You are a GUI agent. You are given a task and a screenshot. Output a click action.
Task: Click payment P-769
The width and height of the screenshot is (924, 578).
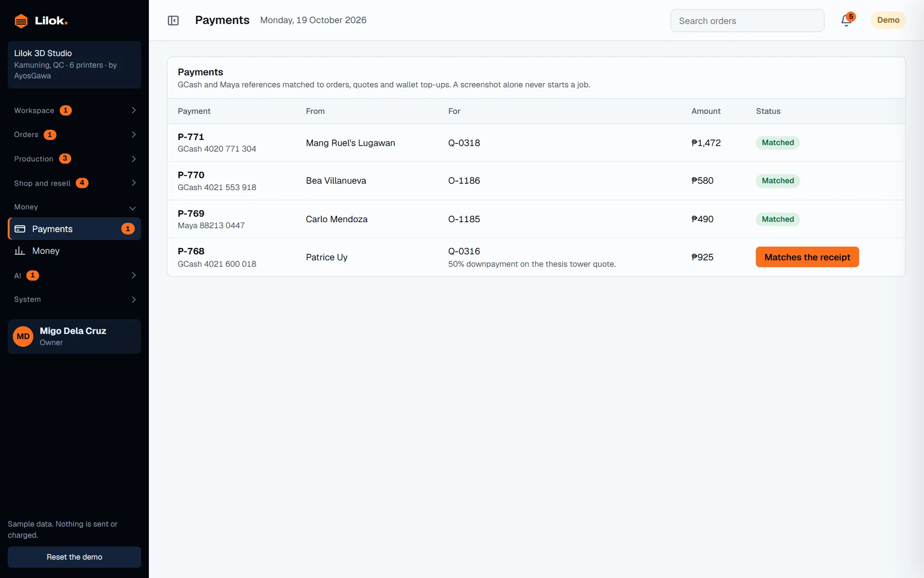191,213
